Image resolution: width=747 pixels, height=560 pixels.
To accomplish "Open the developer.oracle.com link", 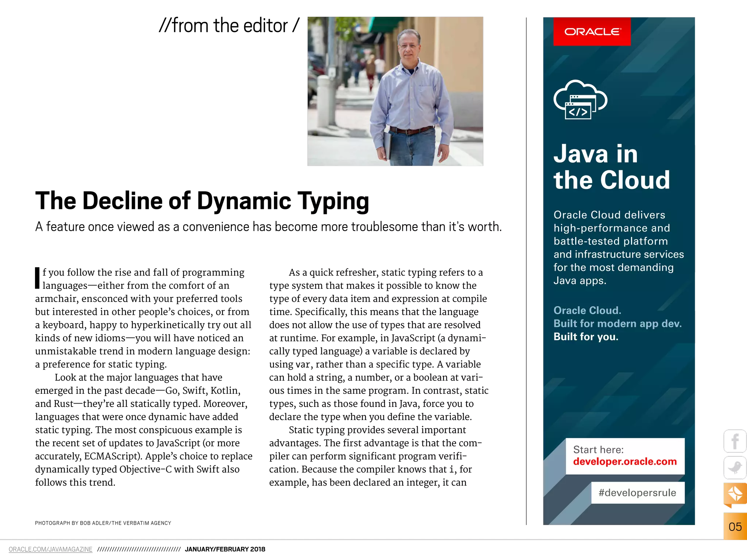I will 625,462.
